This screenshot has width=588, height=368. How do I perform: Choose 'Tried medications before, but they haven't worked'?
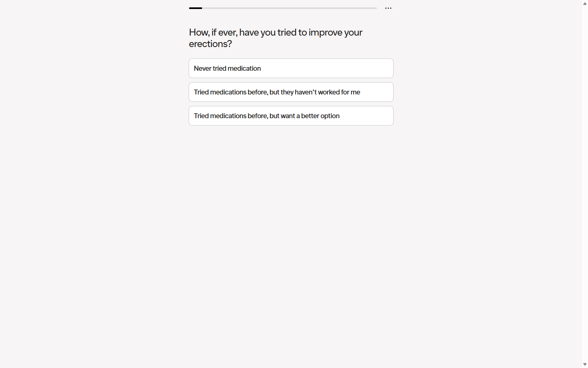(291, 92)
